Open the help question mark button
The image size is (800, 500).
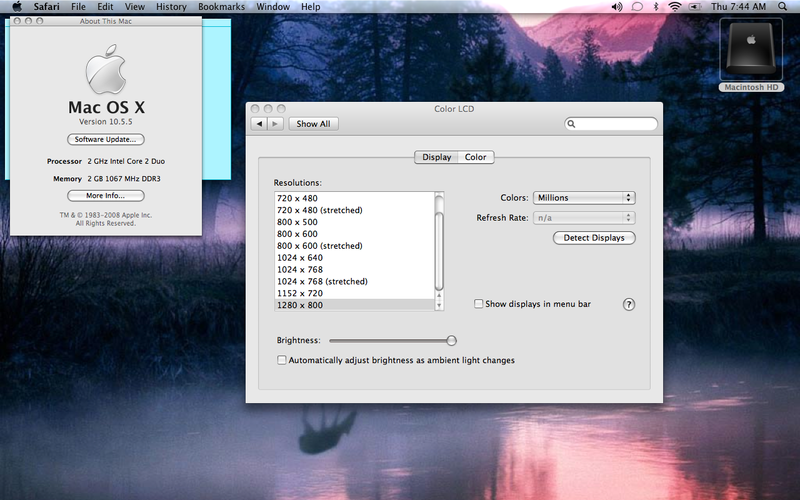629,305
